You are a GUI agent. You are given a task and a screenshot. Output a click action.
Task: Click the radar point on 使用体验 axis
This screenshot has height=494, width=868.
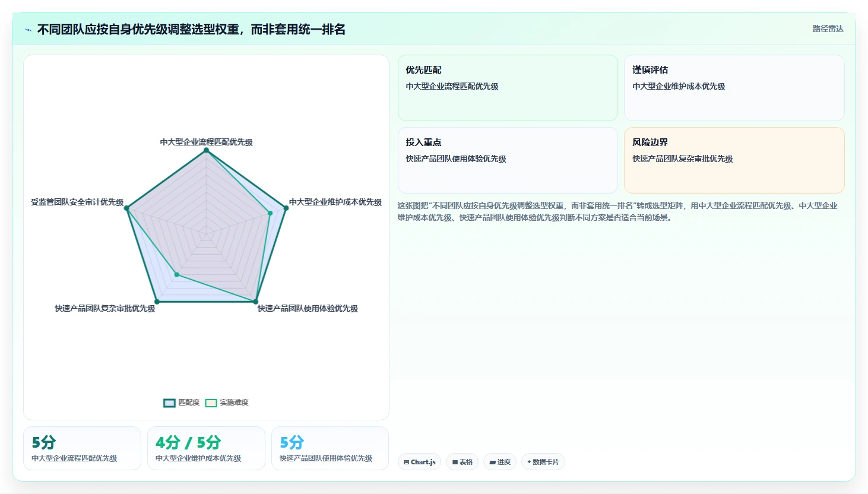256,302
